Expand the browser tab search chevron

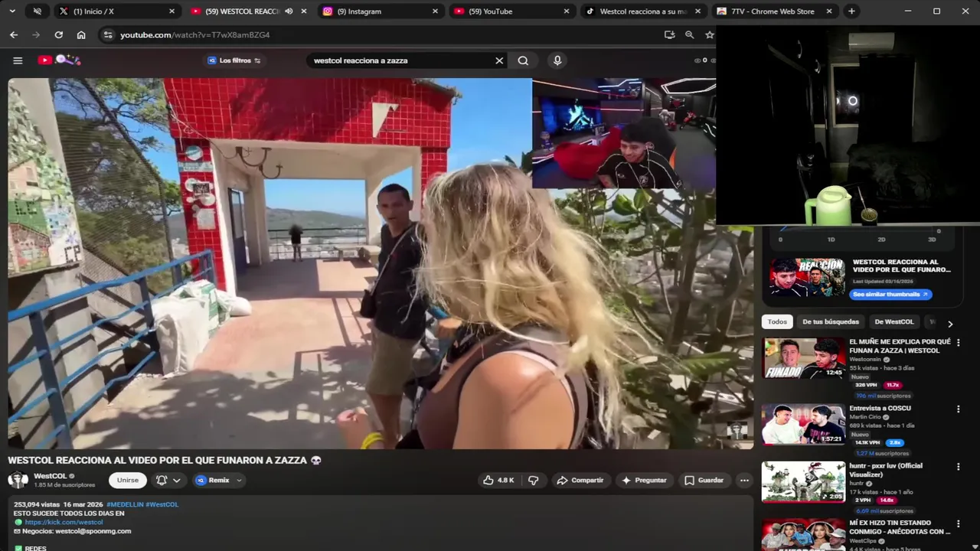11,11
